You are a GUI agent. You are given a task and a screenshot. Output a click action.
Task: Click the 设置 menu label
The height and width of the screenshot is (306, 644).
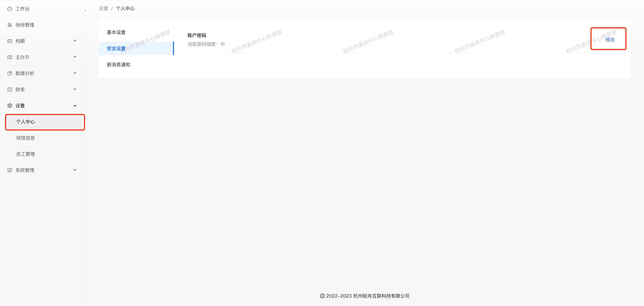[x=20, y=106]
